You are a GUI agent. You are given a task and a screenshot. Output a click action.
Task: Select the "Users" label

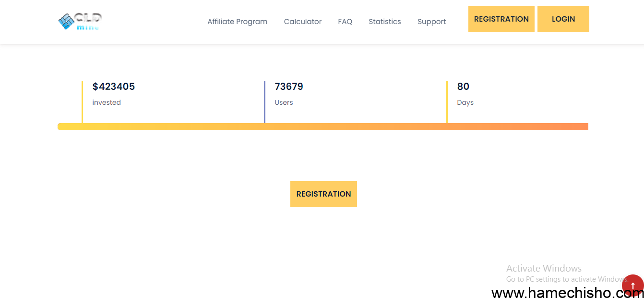click(284, 102)
